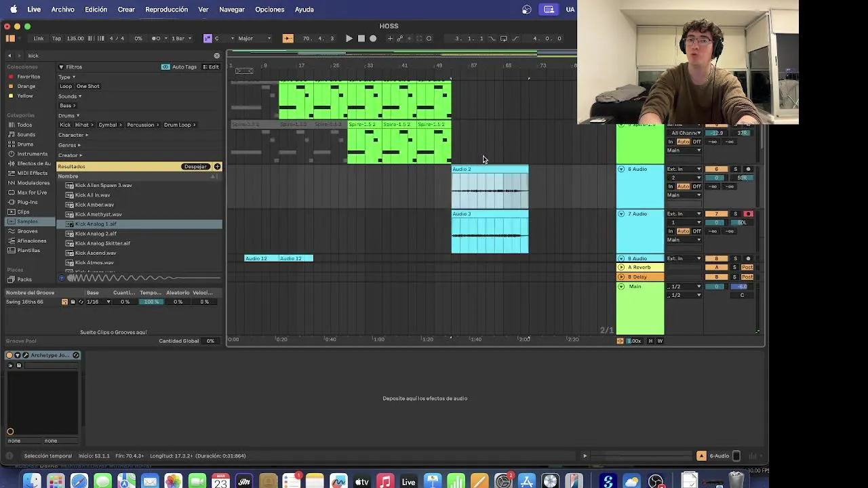Open the 8 Audio Ext. In dropdown

[684, 259]
